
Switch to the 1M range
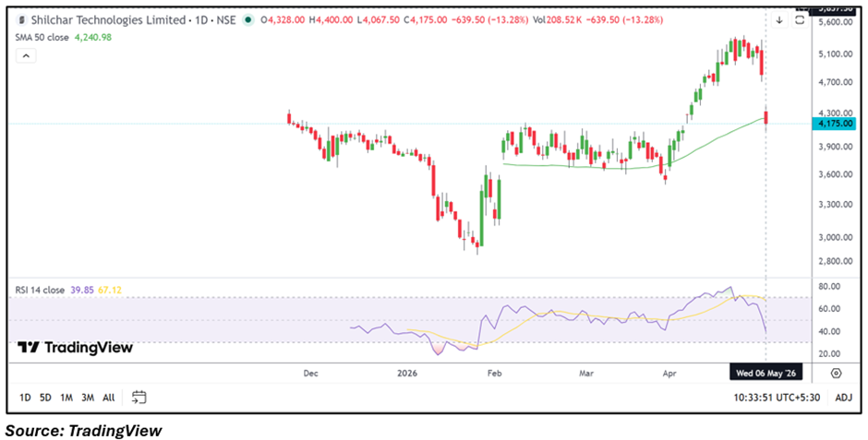click(66, 398)
